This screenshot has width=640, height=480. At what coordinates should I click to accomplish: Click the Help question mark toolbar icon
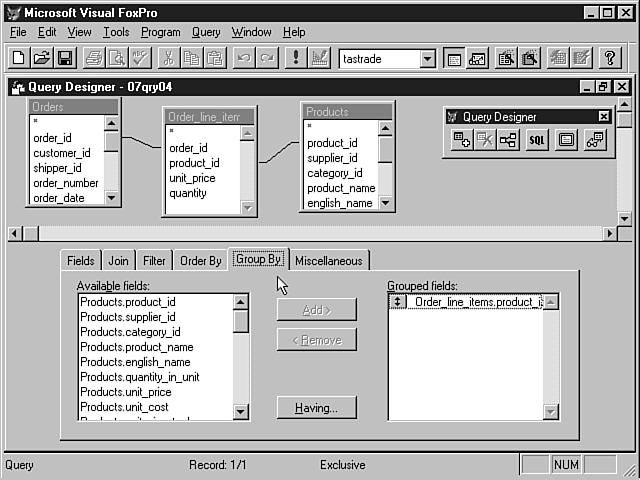pos(610,59)
